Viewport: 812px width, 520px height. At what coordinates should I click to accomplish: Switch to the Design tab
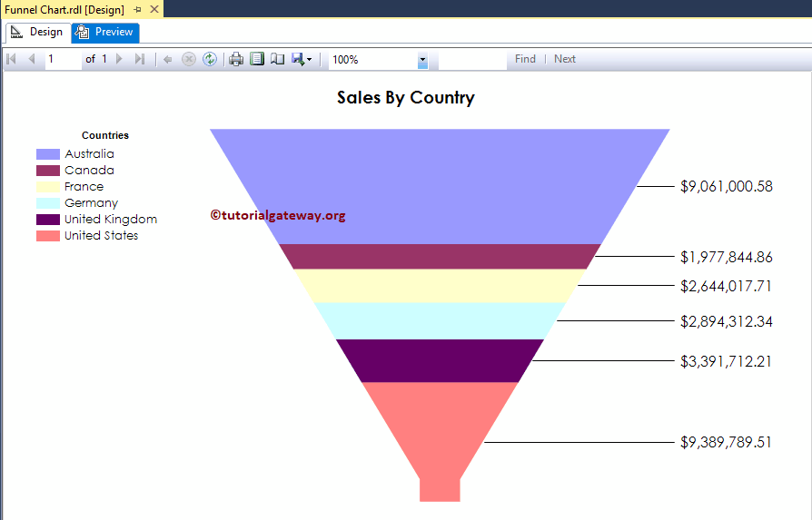pos(37,32)
